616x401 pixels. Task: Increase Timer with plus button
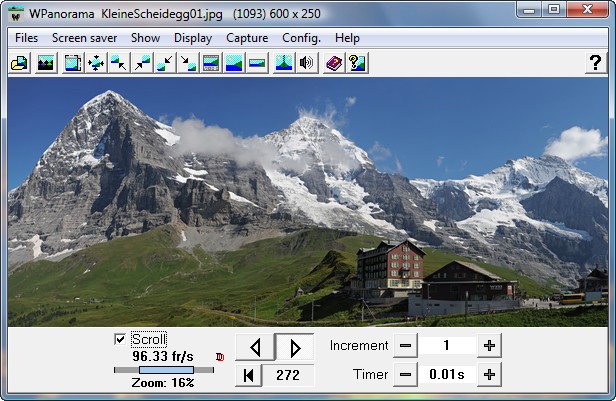pyautogui.click(x=489, y=375)
